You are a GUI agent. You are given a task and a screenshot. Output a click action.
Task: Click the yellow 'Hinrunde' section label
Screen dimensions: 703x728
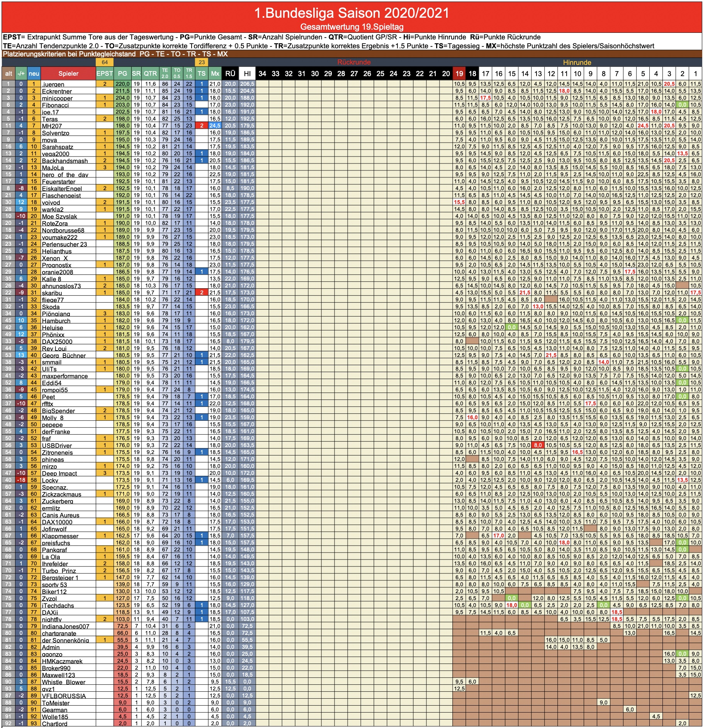point(577,62)
